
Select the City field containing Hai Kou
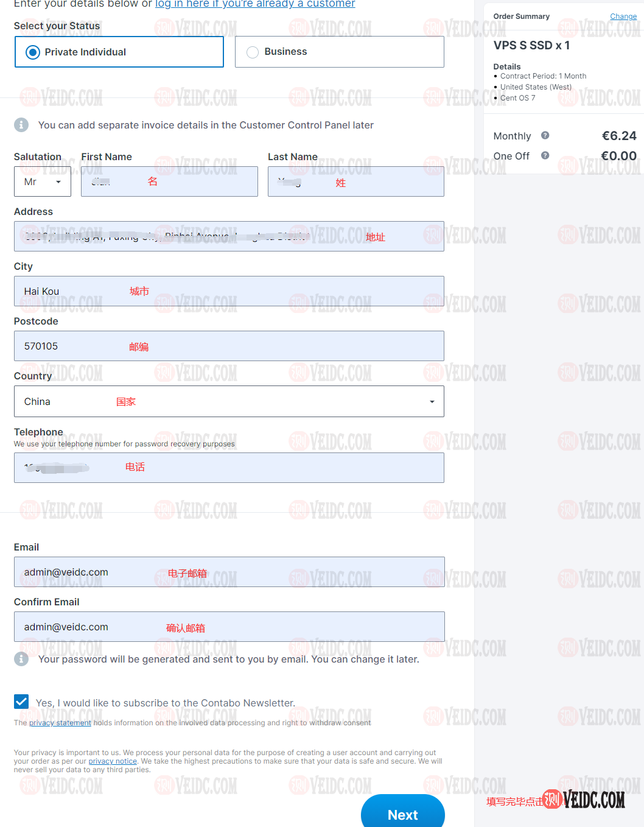click(x=229, y=291)
